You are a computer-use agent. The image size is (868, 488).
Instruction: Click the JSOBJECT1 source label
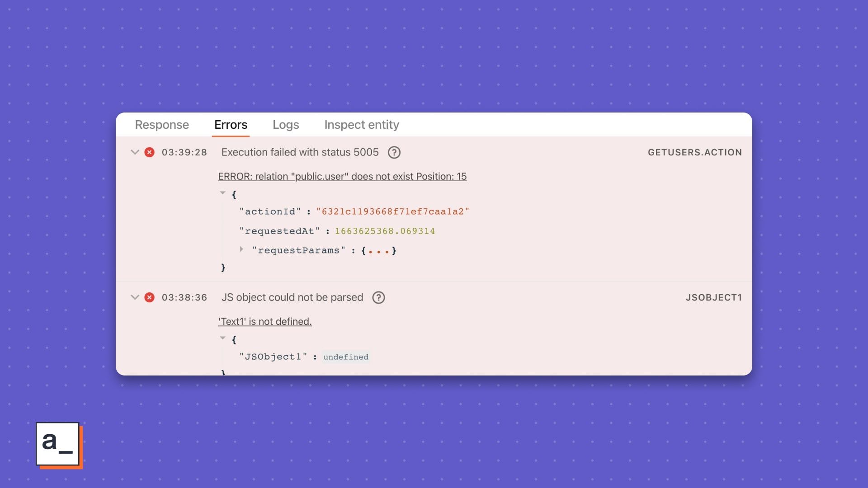point(713,297)
